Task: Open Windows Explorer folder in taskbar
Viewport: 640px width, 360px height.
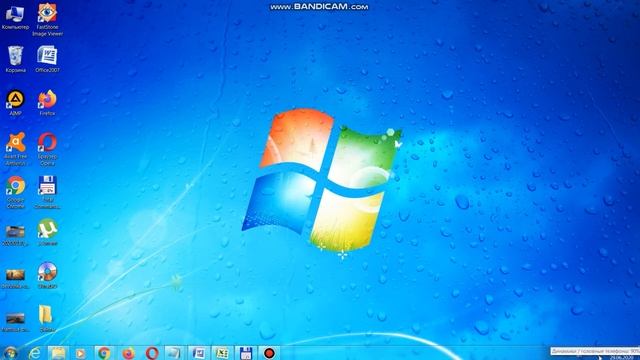Action: click(58, 353)
